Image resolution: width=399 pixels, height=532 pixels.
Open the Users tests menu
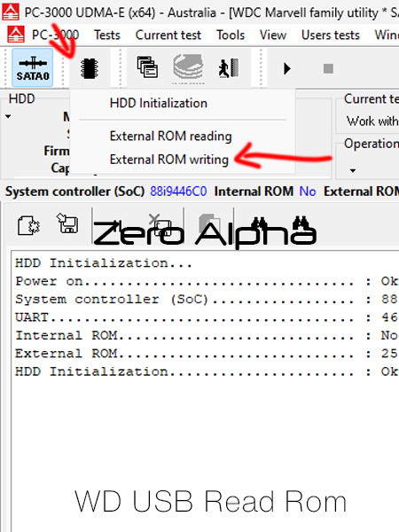click(331, 35)
